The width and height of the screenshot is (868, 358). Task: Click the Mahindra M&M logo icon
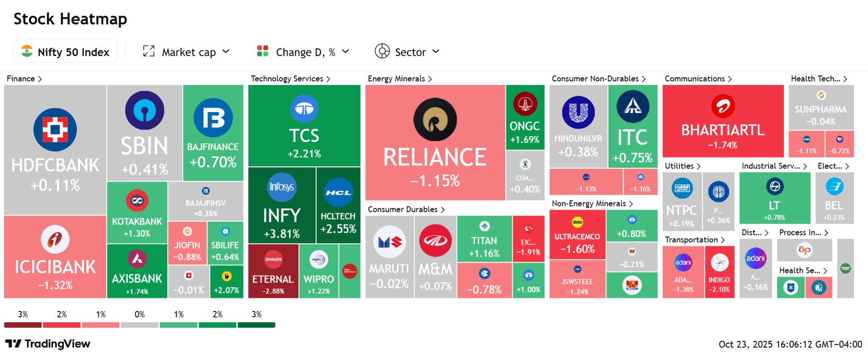click(x=435, y=241)
